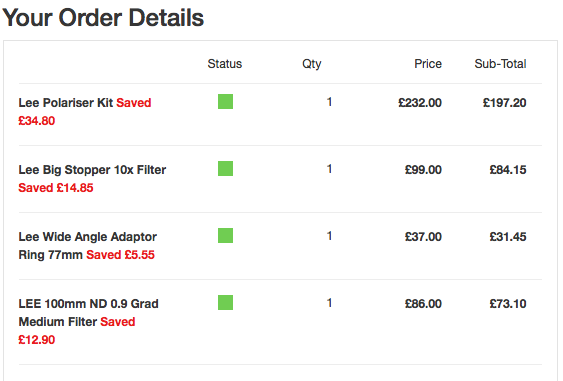Click the £99.00 Big Stopper price
563x381 pixels.
[x=423, y=170]
